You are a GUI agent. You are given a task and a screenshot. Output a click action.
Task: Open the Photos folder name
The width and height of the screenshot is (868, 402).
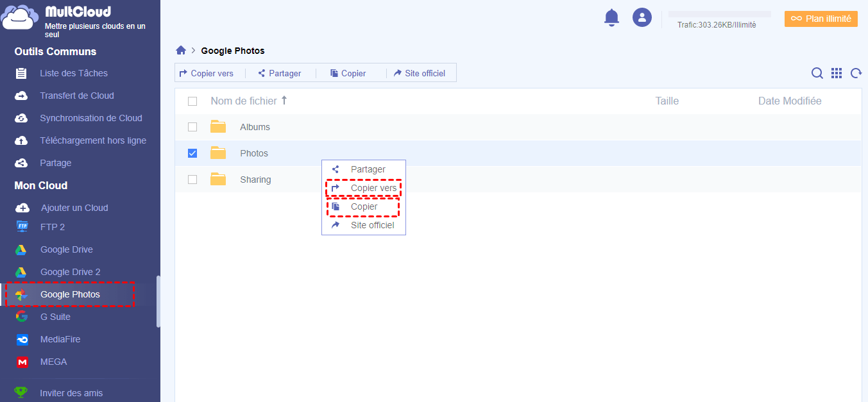click(254, 153)
